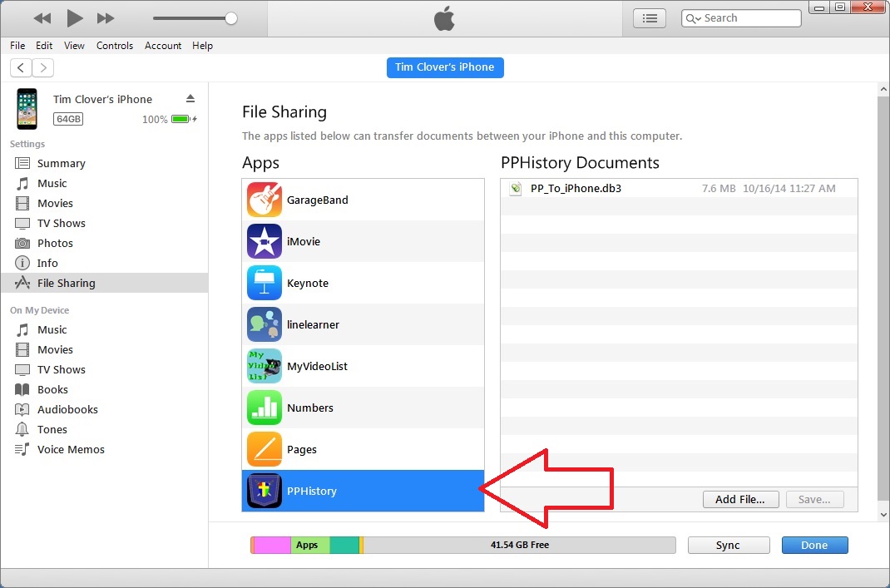Click the pink segment of storage bar
This screenshot has height=588, width=890.
click(272, 546)
